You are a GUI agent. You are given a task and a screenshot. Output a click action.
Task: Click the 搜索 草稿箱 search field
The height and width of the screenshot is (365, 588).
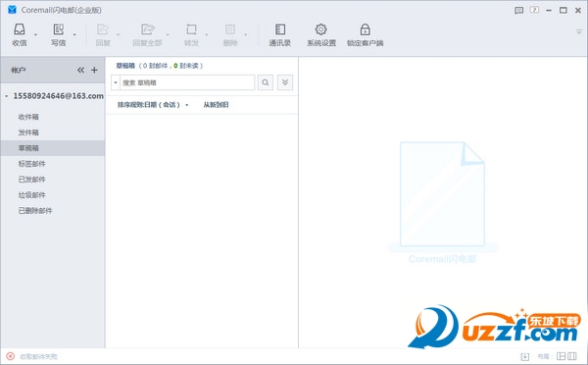pyautogui.click(x=187, y=82)
